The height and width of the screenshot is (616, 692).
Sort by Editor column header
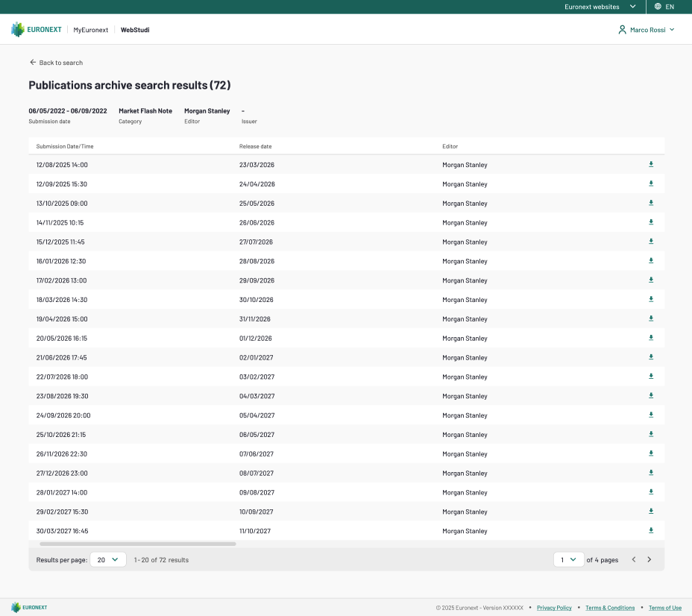(450, 146)
